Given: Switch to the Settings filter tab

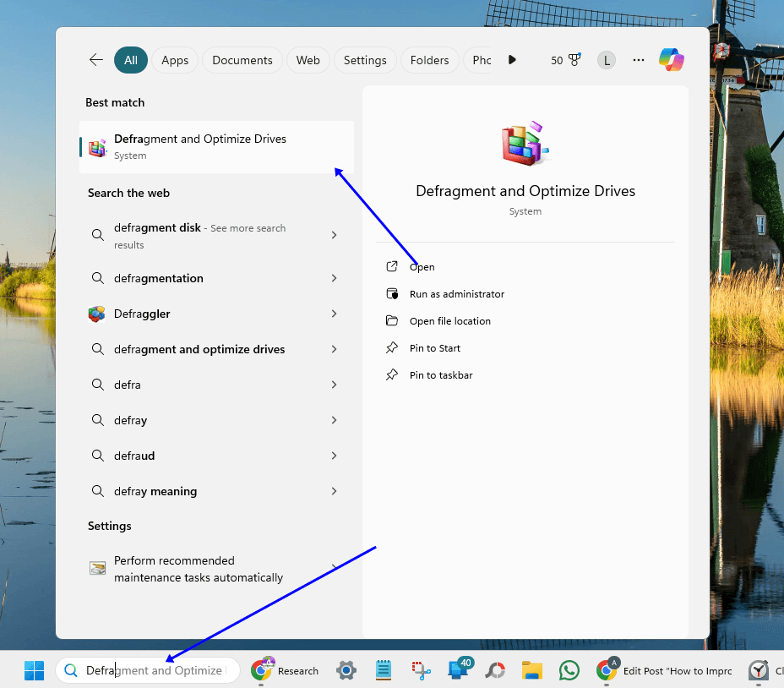Looking at the screenshot, I should coord(365,60).
